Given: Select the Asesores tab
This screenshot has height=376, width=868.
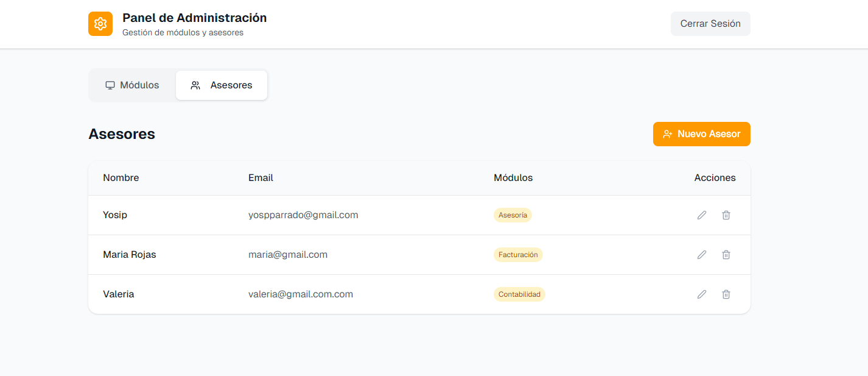Looking at the screenshot, I should coord(222,85).
